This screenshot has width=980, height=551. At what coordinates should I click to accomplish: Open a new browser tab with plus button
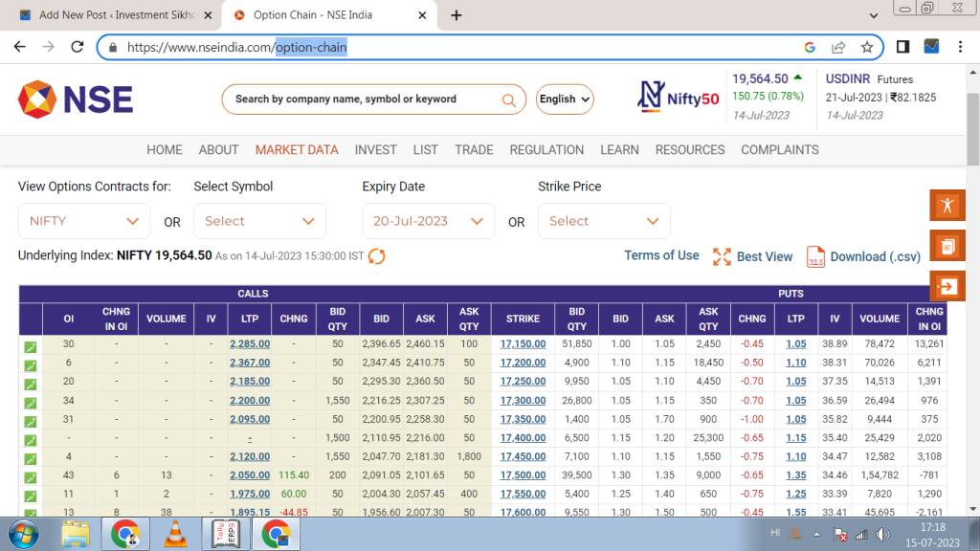coord(457,15)
